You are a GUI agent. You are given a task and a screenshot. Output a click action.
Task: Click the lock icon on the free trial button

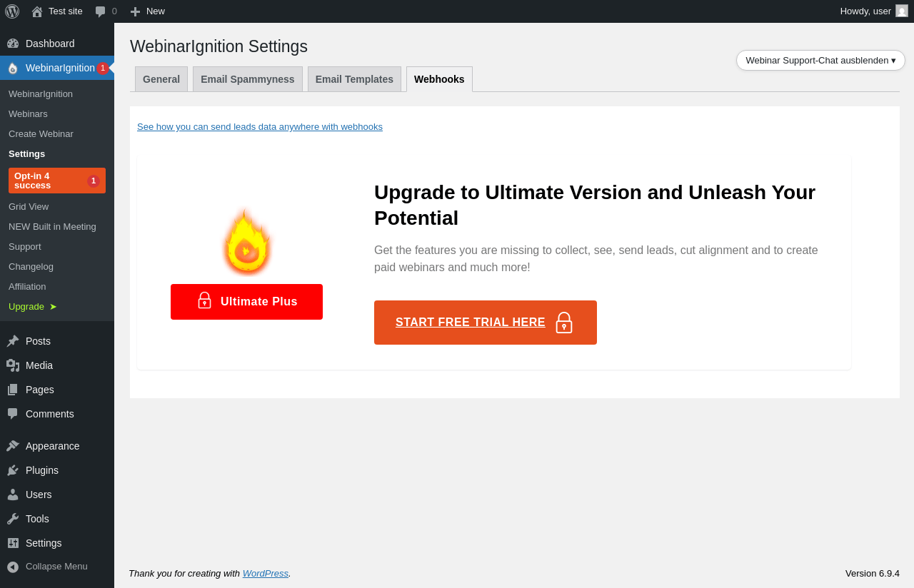(x=564, y=323)
